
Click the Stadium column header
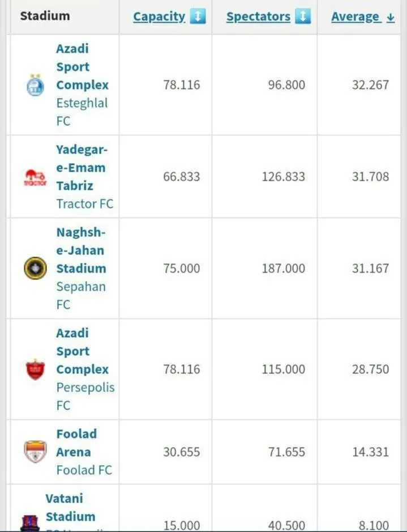(x=45, y=16)
